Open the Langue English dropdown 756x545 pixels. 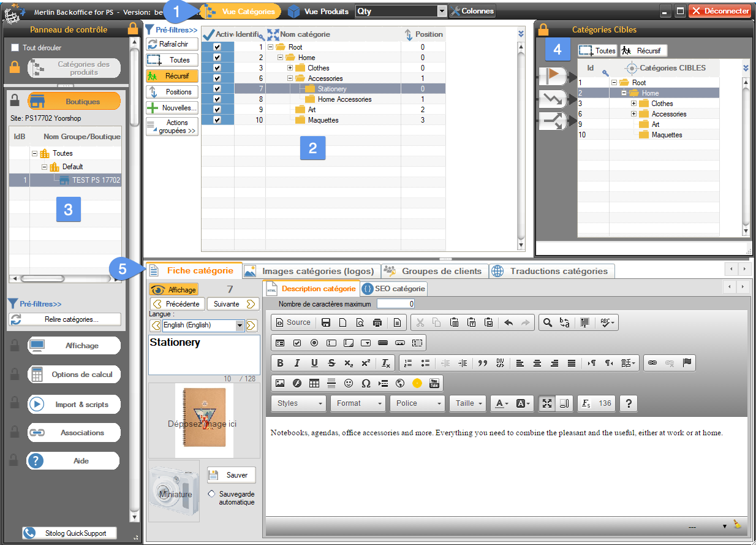coord(240,326)
